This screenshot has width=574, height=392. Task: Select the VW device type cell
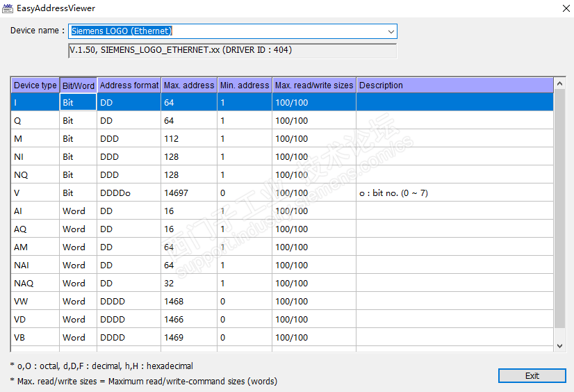[x=35, y=301]
